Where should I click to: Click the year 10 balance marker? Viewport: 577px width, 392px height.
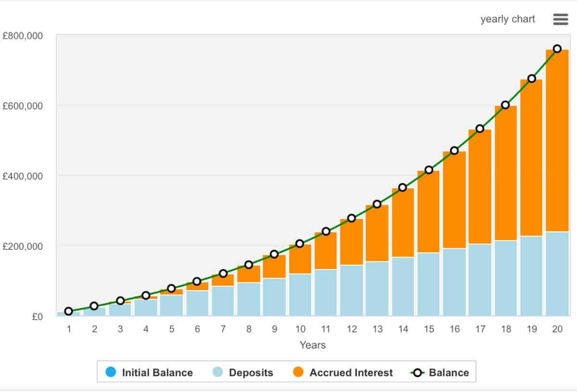point(300,244)
